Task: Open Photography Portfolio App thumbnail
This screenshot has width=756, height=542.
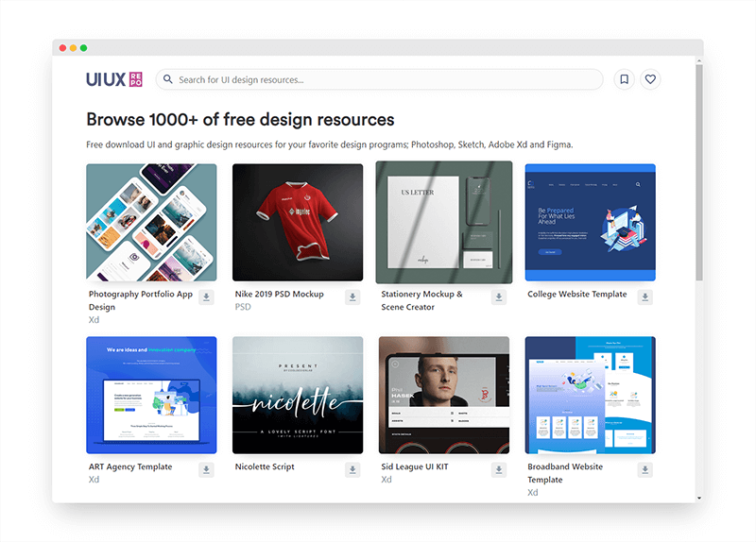Action: [x=151, y=223]
